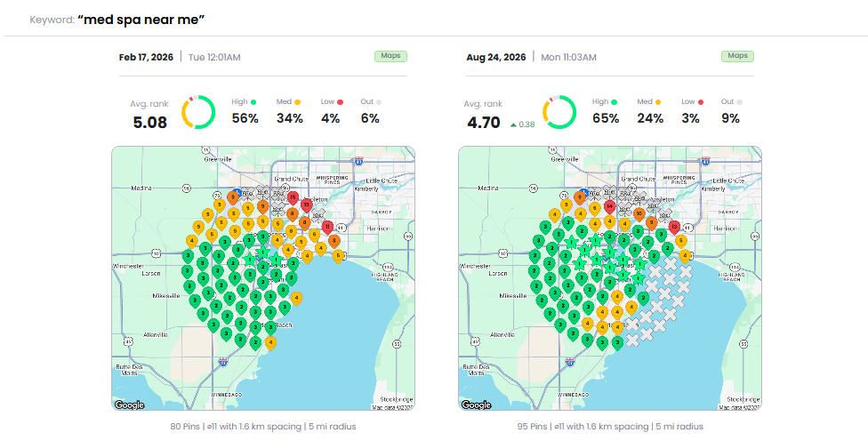Click the blue business location marker on August map

point(583,191)
